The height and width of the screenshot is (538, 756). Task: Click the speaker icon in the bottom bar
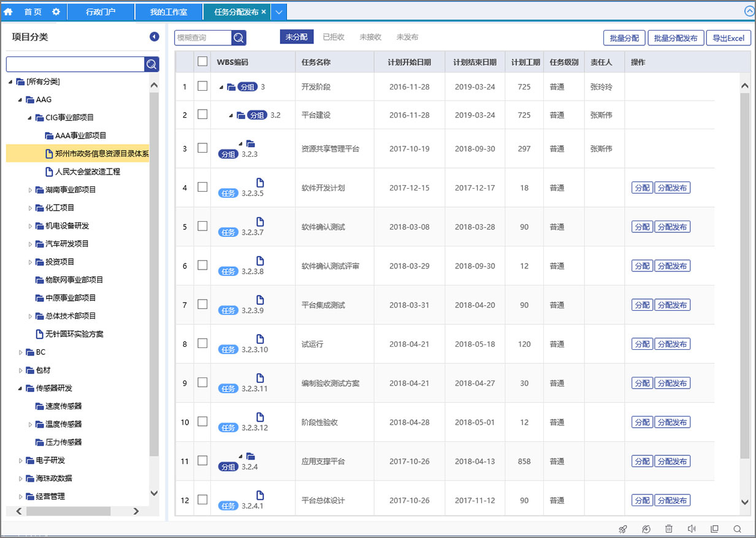(x=692, y=529)
